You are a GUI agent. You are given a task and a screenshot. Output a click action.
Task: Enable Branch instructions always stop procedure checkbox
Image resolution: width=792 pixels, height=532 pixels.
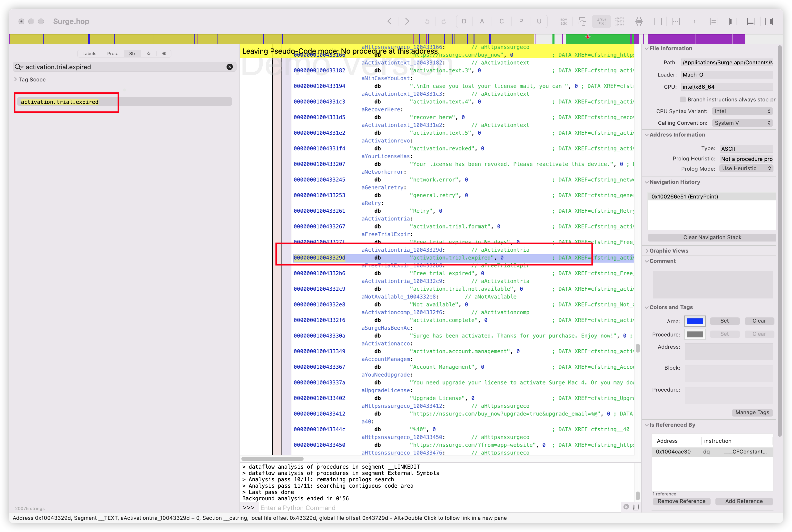tap(683, 99)
